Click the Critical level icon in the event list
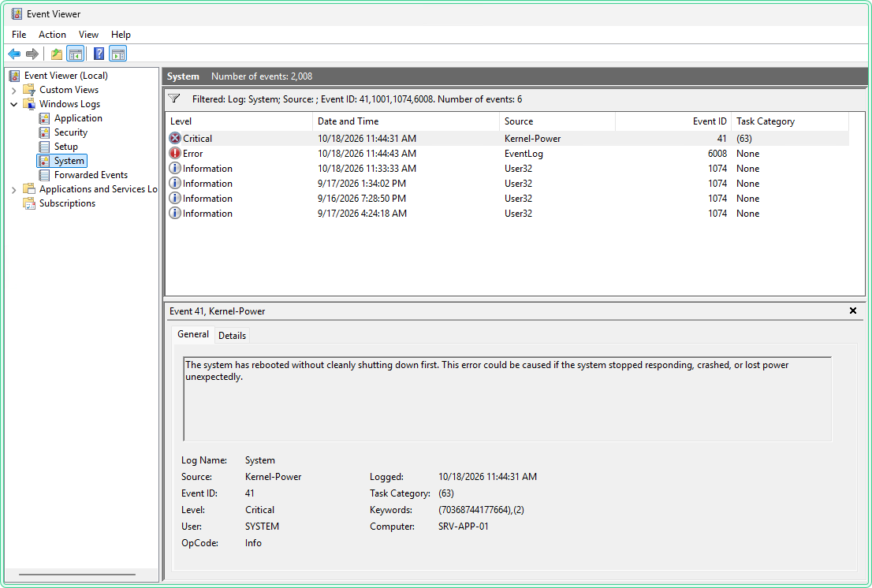 point(175,139)
